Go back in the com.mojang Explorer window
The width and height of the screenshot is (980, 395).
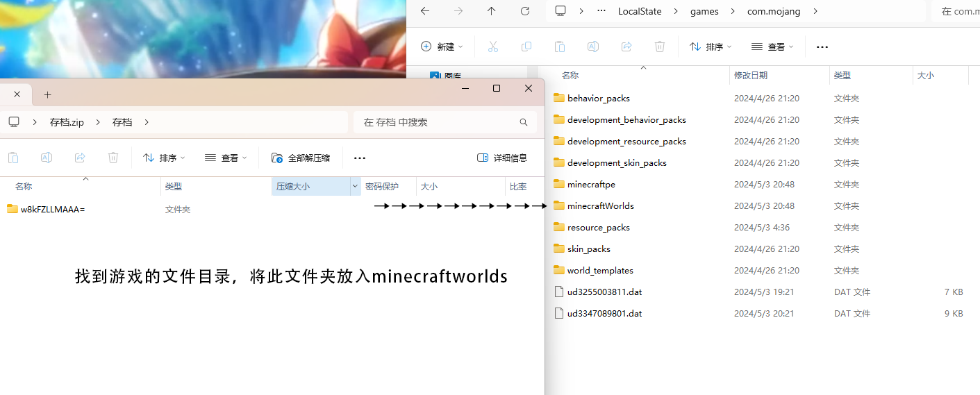pos(425,11)
